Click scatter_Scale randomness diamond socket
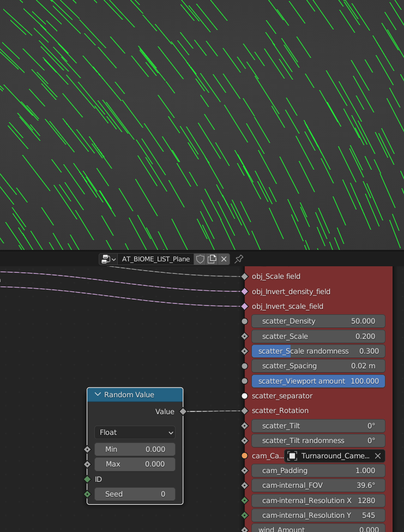404x532 pixels. (x=245, y=351)
